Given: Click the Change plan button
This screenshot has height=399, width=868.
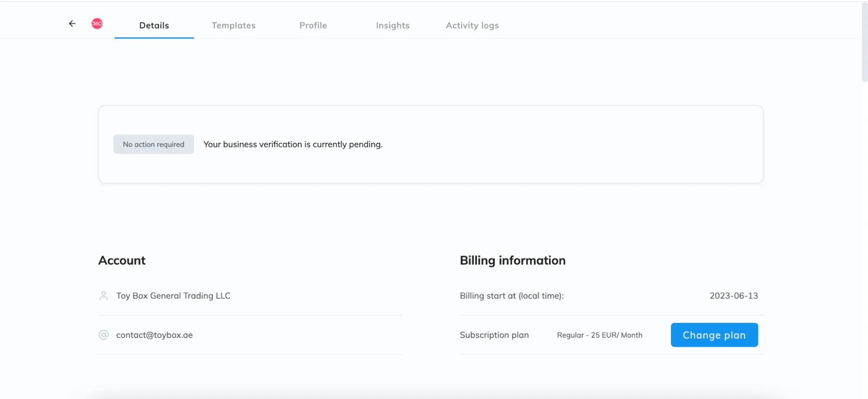Looking at the screenshot, I should [x=714, y=335].
